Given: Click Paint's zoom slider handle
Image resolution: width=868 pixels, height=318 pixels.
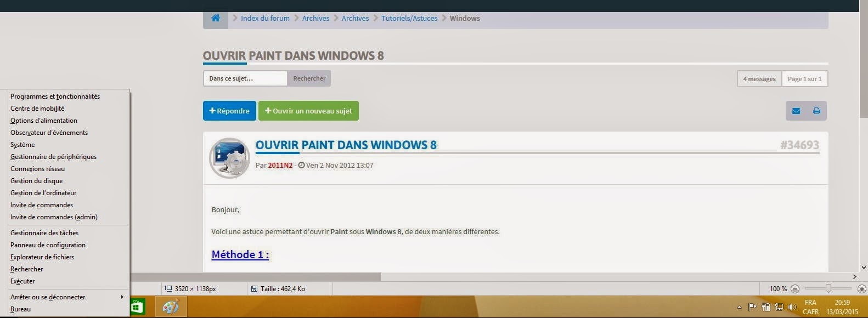Looking at the screenshot, I should point(828,288).
